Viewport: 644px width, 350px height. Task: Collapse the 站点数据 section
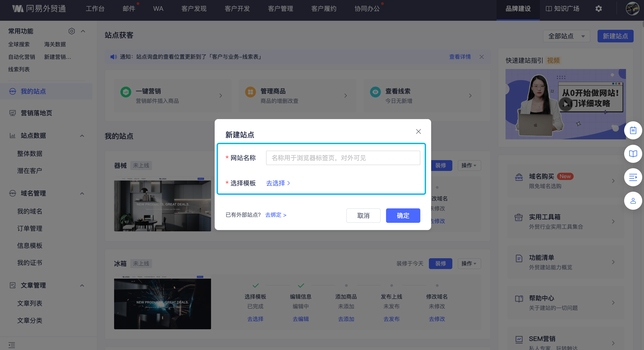[x=82, y=136]
